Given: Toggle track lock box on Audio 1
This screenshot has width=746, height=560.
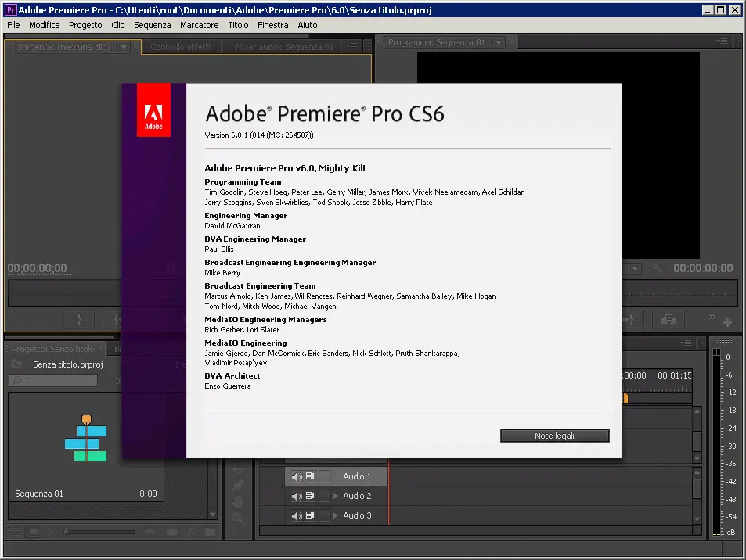Looking at the screenshot, I should tap(325, 476).
